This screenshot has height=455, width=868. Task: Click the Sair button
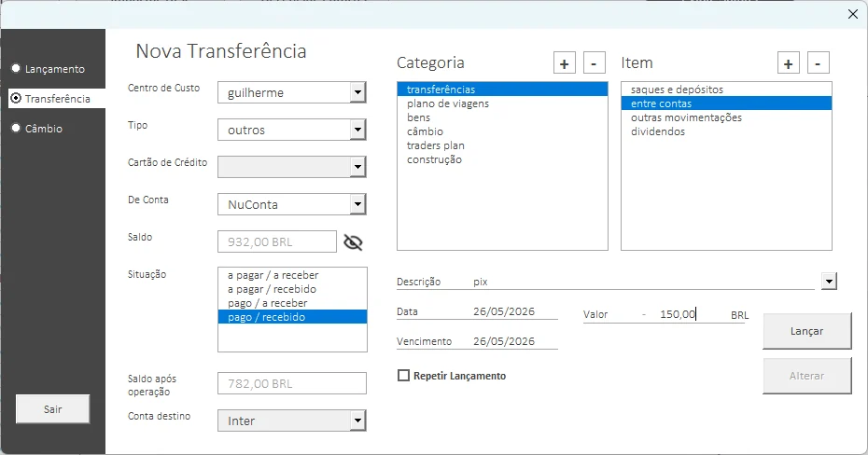coord(52,409)
